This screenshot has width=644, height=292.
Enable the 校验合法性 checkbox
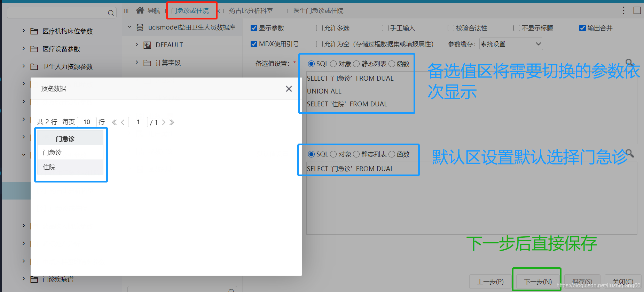[451, 28]
